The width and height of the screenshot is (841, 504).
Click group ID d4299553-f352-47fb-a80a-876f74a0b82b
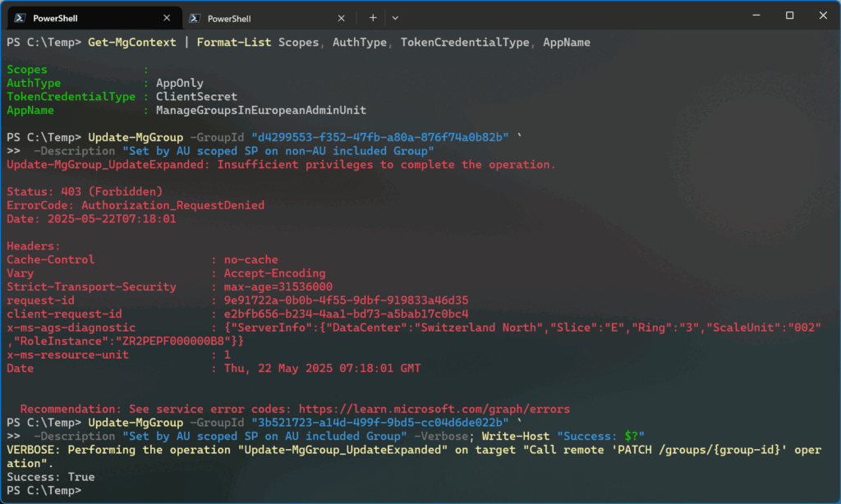(x=379, y=137)
